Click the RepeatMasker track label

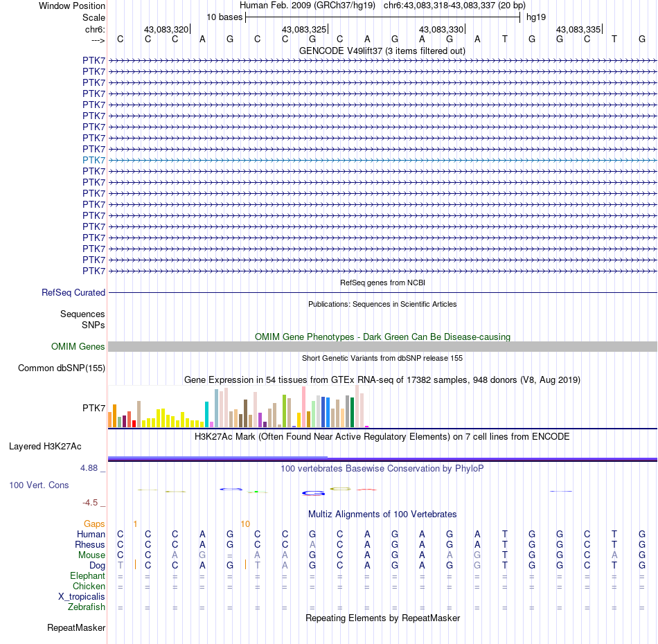(x=76, y=627)
